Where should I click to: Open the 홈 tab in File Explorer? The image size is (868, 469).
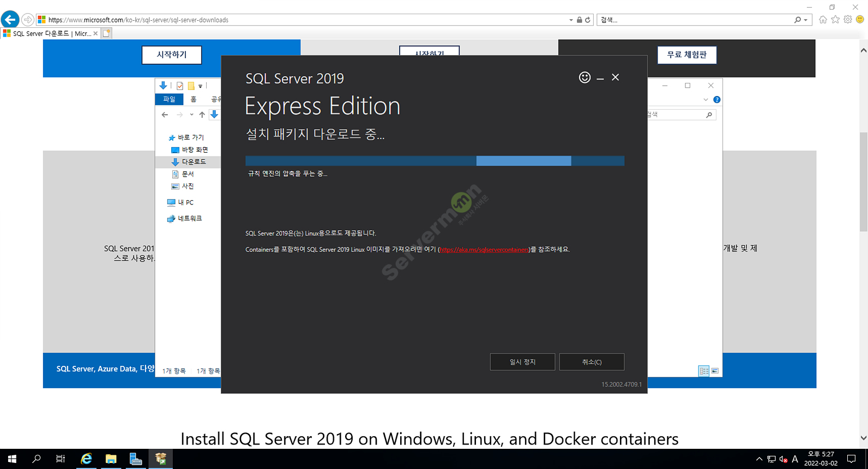[x=193, y=99]
